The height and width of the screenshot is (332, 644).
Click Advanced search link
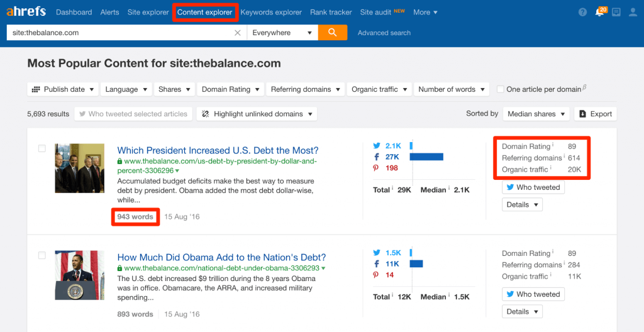[x=384, y=33]
